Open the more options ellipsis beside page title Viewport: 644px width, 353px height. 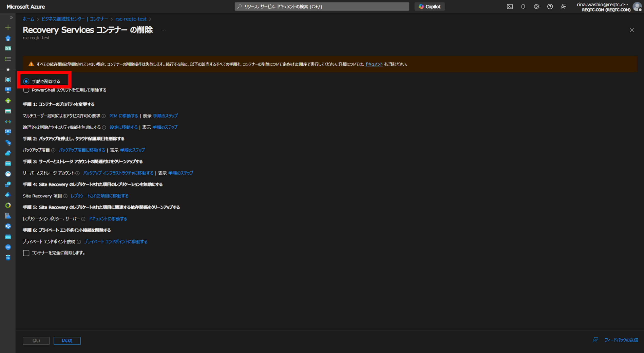[164, 30]
